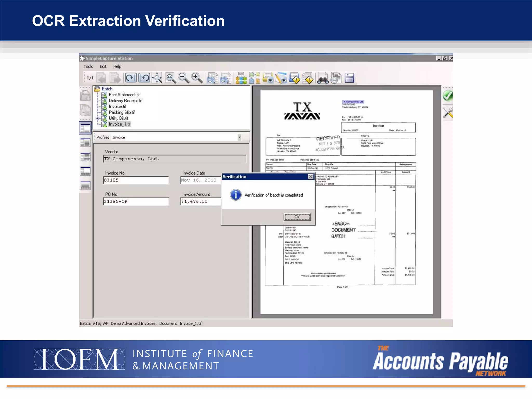Click the binoculars search icon

click(323, 78)
